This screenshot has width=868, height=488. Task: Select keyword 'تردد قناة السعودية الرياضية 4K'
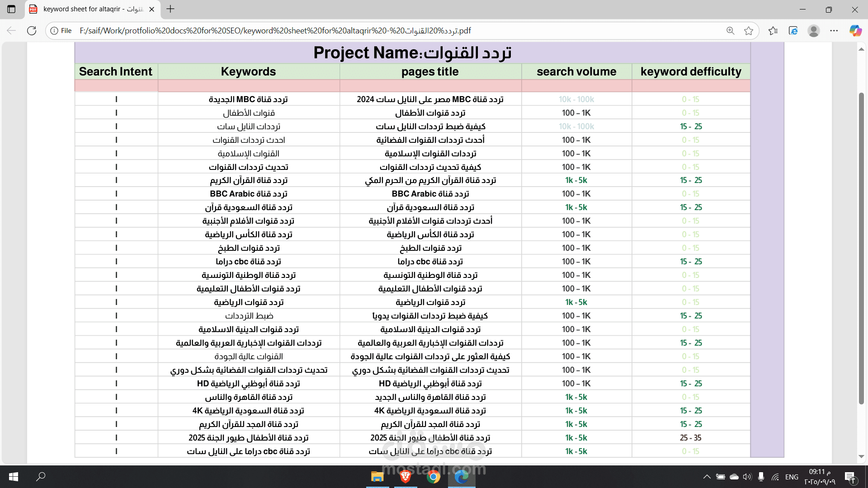(x=248, y=411)
